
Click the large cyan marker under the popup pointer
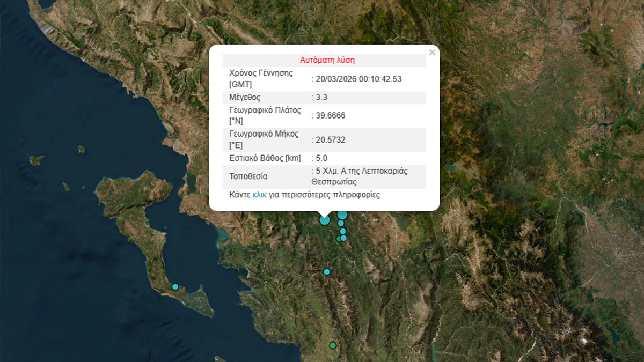click(x=325, y=219)
